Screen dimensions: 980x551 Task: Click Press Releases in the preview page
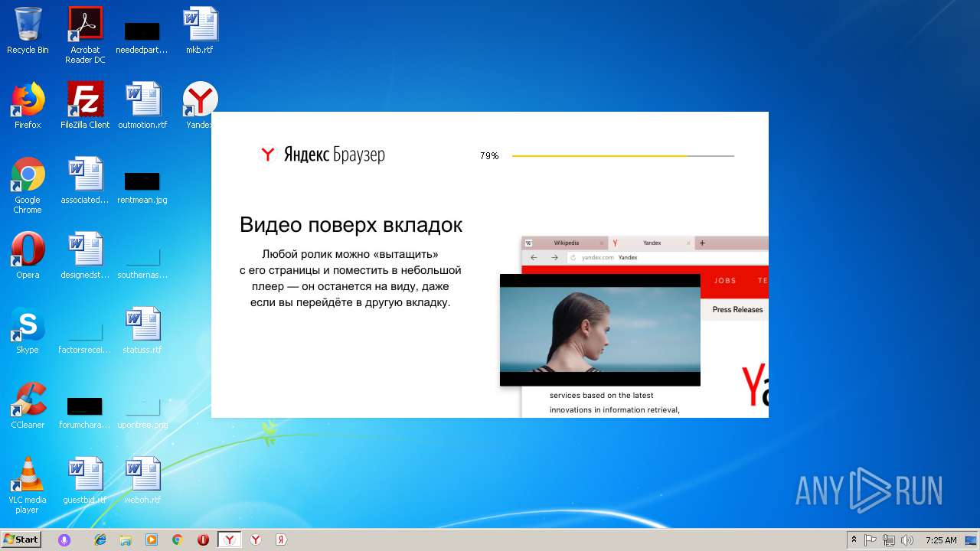(x=737, y=310)
